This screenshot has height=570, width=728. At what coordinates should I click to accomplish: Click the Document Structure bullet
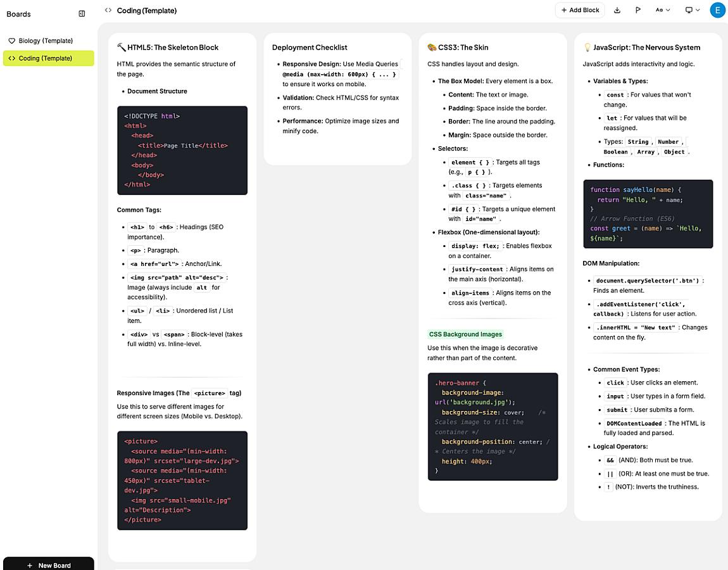tap(158, 91)
